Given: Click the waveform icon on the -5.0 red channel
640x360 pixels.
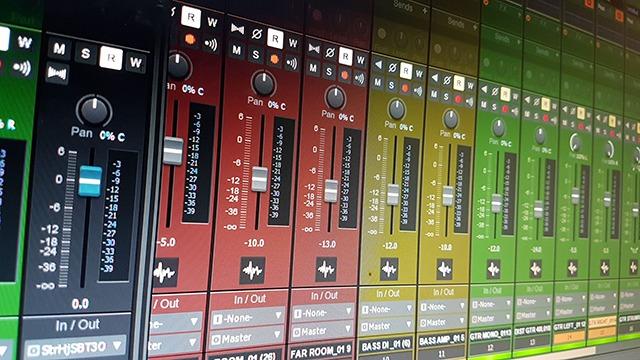Looking at the screenshot, I should [165, 272].
